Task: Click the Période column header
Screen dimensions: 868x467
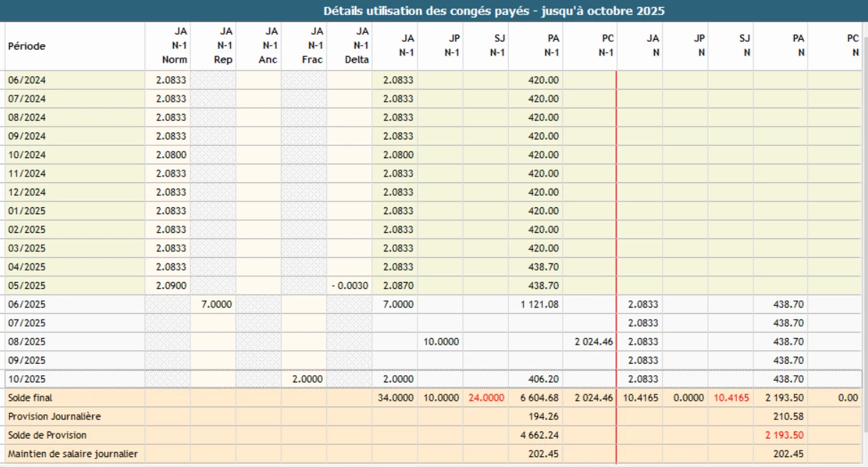Action: click(75, 46)
